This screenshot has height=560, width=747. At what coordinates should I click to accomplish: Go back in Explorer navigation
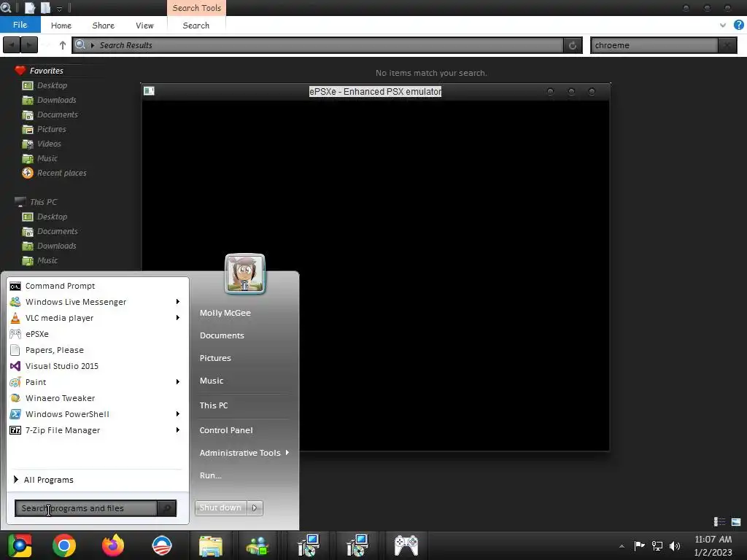[x=12, y=45]
